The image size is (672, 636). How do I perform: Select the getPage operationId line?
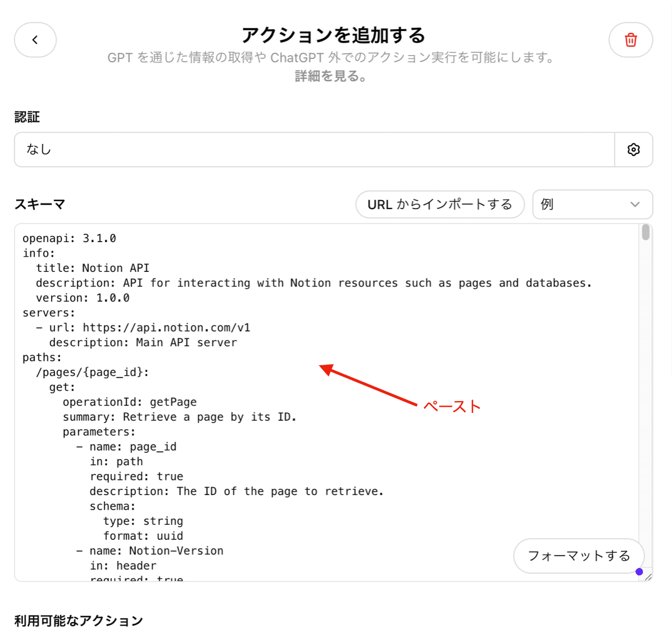pyautogui.click(x=129, y=401)
